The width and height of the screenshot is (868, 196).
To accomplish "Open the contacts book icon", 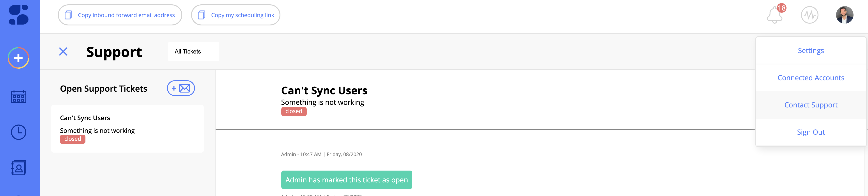I will (x=19, y=168).
